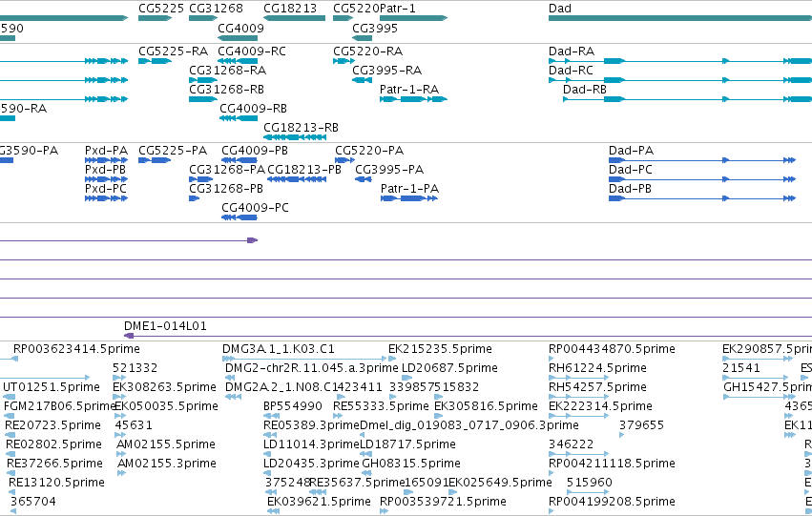Select transcript label CG5225-RA
The height and width of the screenshot is (516, 812).
[x=173, y=52]
